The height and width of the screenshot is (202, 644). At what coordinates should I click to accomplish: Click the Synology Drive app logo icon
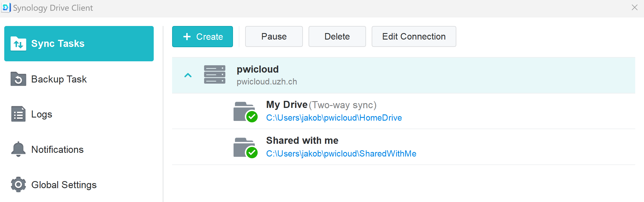(6, 8)
